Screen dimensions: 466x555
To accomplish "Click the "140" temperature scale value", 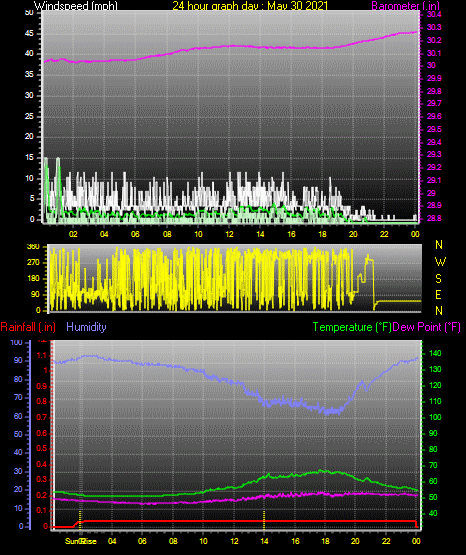I will point(435,353).
